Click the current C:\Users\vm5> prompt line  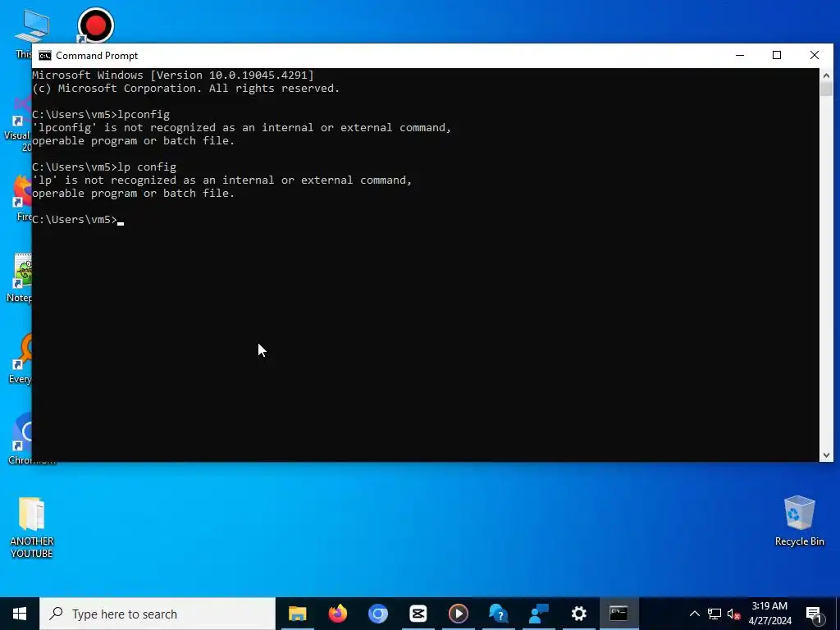tap(78, 219)
